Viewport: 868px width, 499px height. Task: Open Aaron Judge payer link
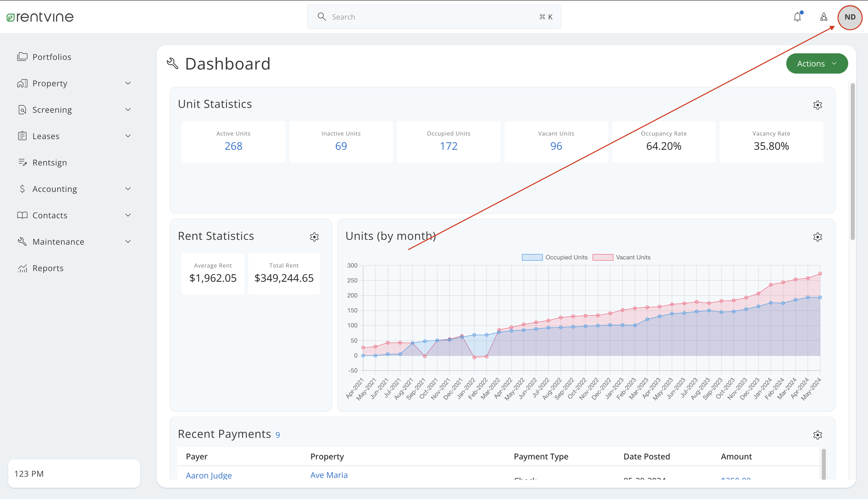coord(209,475)
